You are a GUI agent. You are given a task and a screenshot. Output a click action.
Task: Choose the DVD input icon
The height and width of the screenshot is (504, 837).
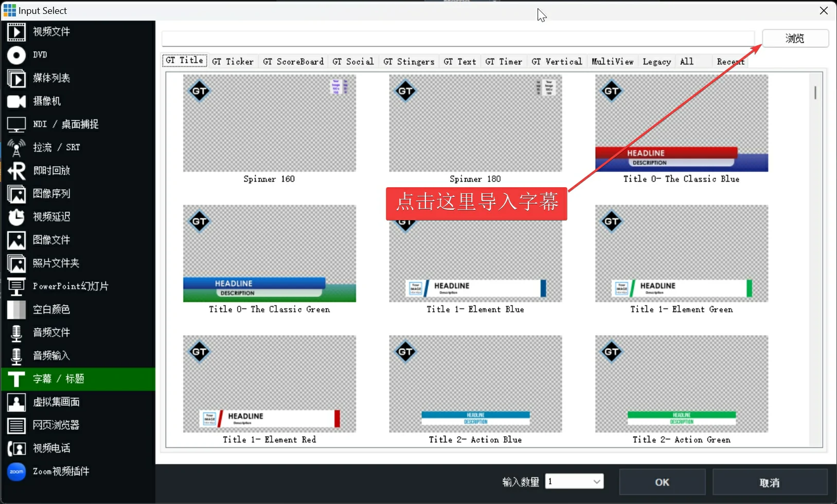coord(16,55)
